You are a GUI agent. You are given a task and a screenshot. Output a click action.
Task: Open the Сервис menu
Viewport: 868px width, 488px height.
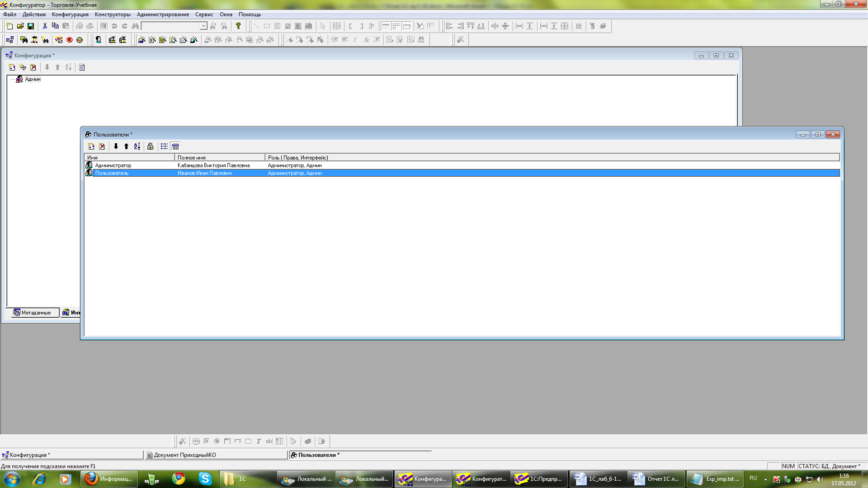(204, 14)
